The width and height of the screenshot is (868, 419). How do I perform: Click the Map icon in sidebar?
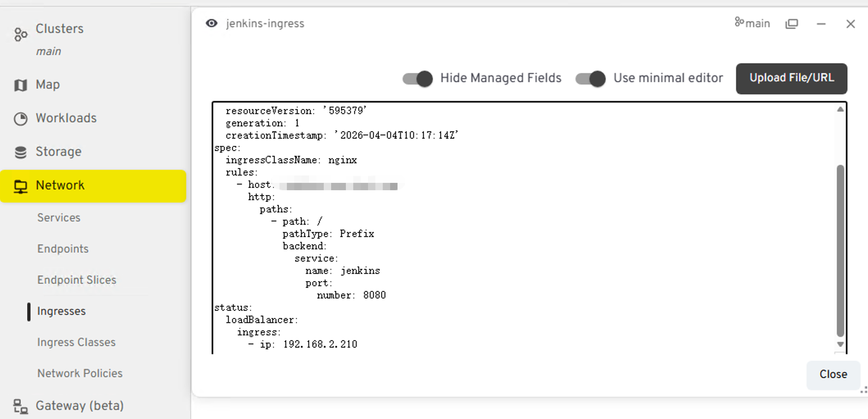click(x=20, y=85)
